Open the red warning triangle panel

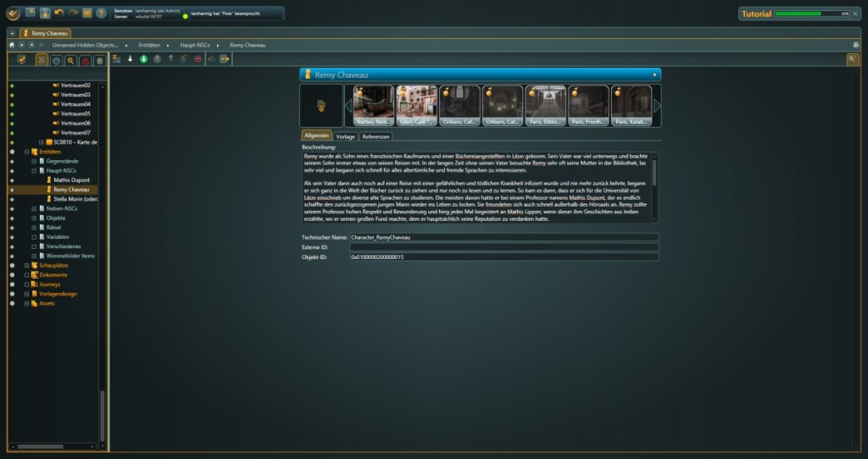(85, 60)
